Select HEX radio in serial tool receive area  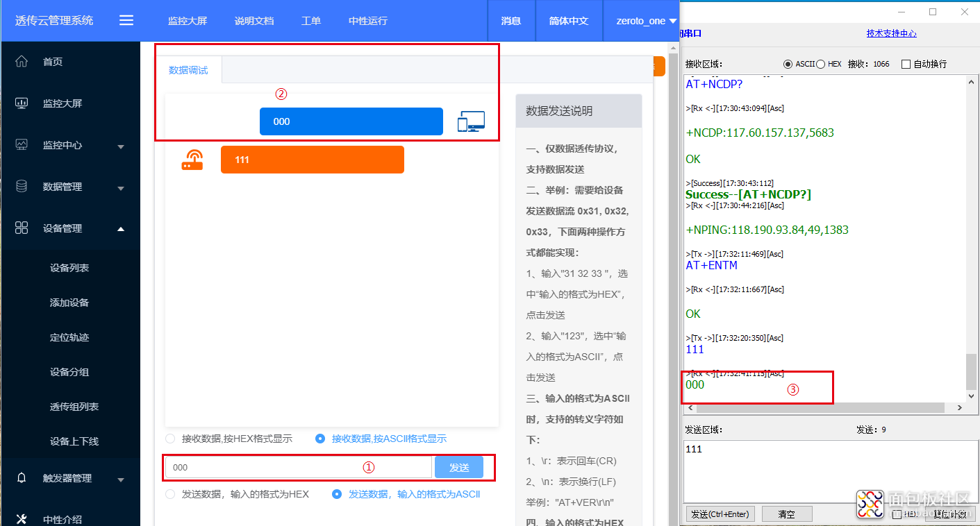coord(820,64)
